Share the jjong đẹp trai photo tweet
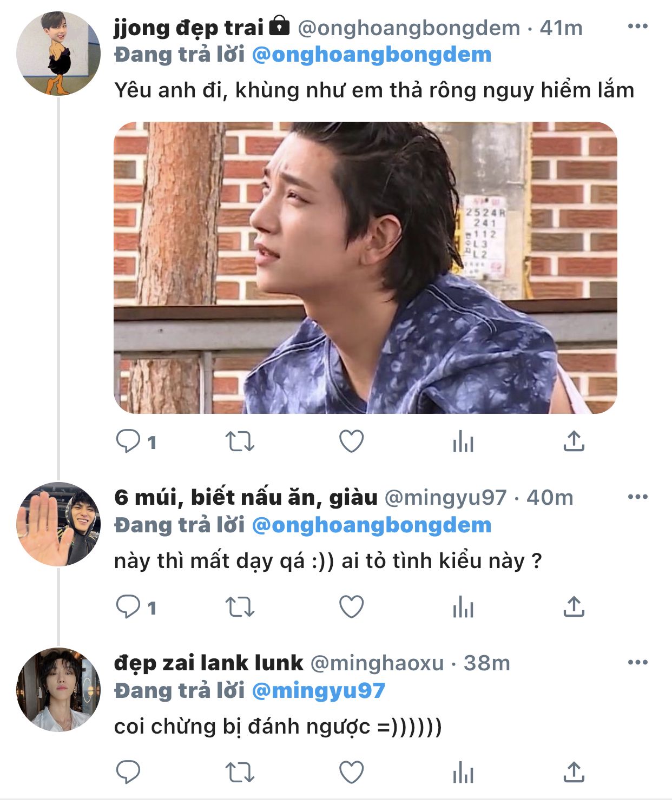This screenshot has height=805, width=672. click(574, 441)
